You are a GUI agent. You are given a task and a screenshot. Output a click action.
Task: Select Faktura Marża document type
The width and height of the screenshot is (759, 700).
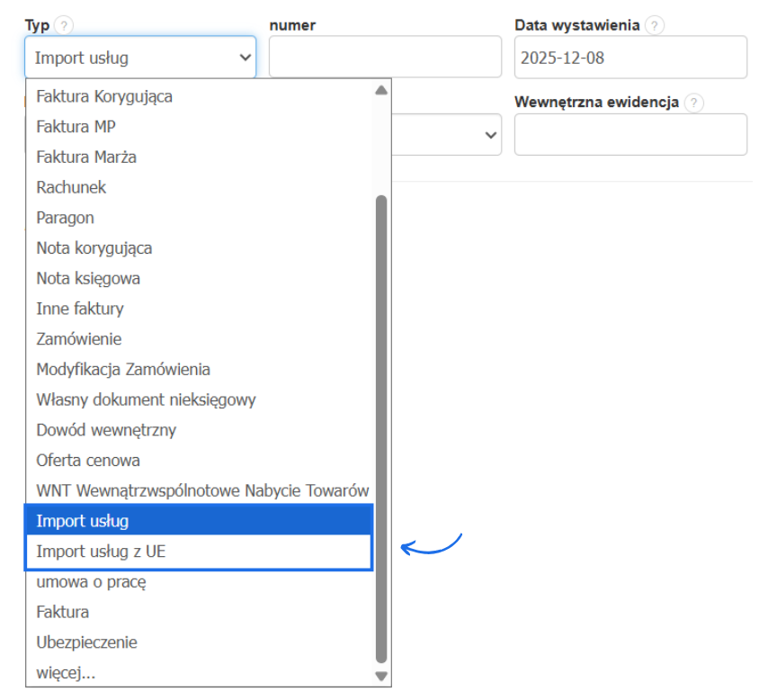click(x=86, y=157)
